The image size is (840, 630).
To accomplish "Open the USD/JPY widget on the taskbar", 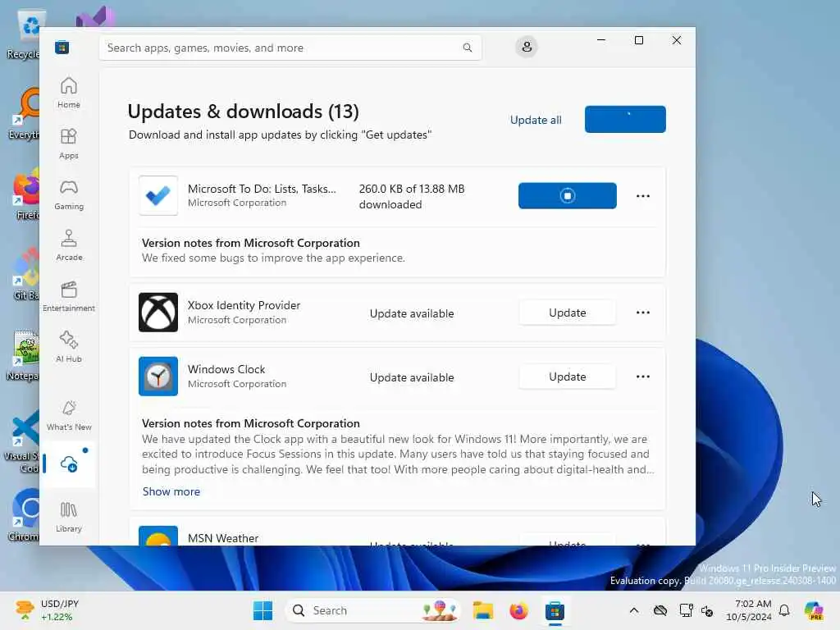I will point(47,610).
